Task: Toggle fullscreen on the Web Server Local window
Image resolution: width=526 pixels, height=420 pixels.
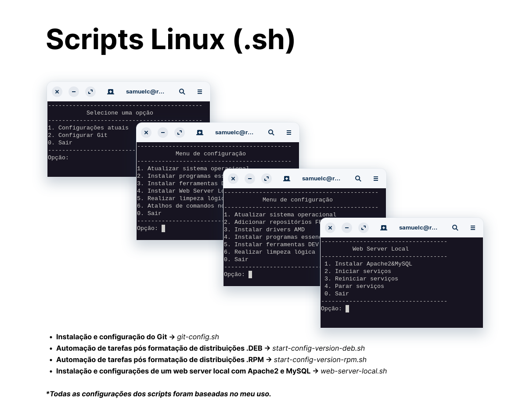Action: pos(363,228)
